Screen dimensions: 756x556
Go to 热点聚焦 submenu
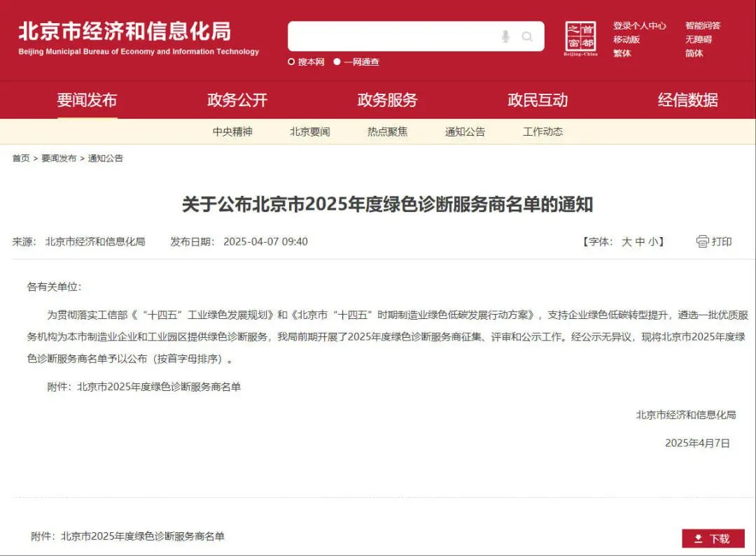pos(388,131)
